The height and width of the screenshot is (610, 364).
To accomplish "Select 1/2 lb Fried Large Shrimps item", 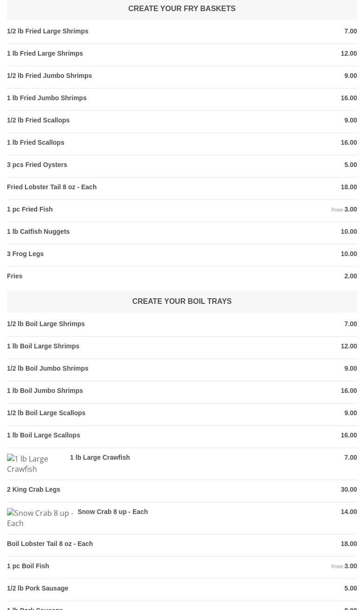I will point(48,31).
